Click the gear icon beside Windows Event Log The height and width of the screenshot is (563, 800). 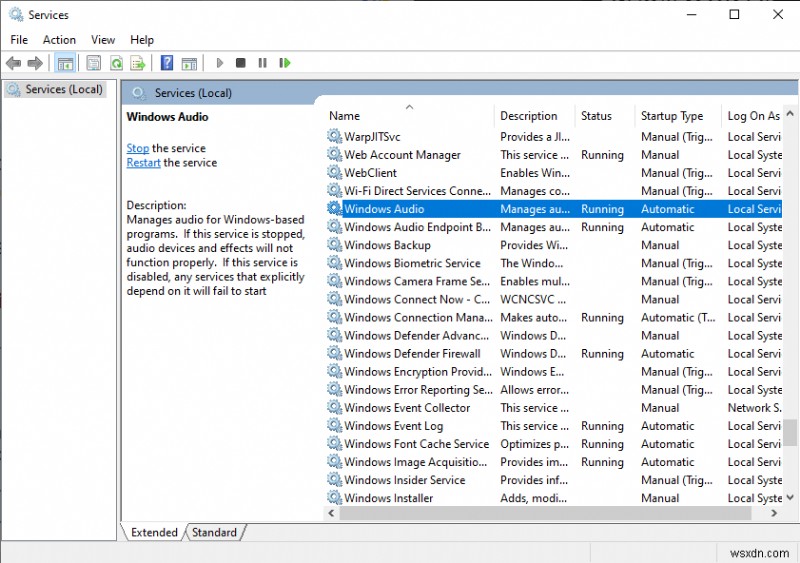334,425
